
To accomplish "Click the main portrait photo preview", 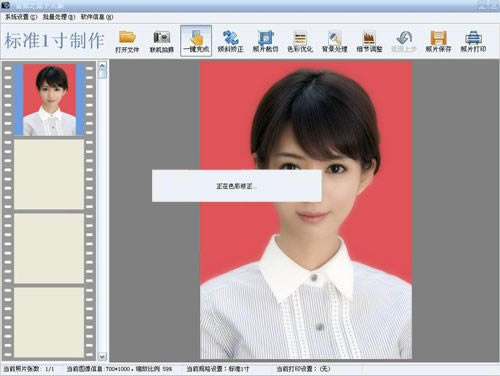I will point(306,210).
